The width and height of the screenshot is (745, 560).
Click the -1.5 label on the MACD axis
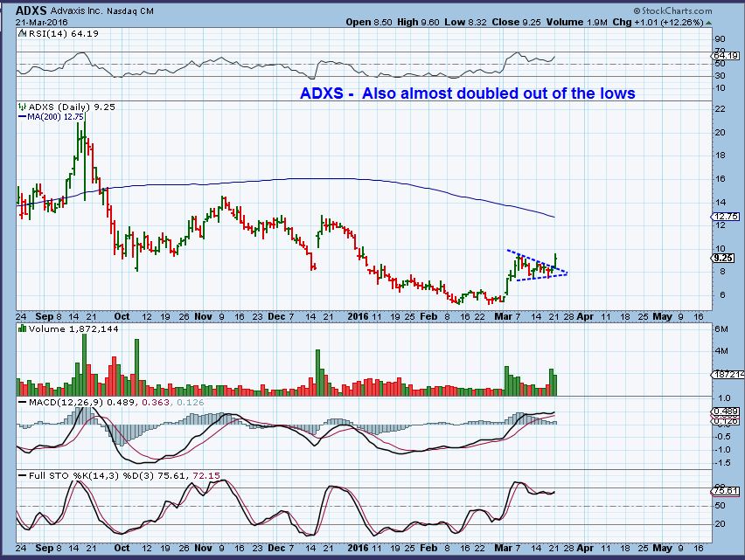721,463
